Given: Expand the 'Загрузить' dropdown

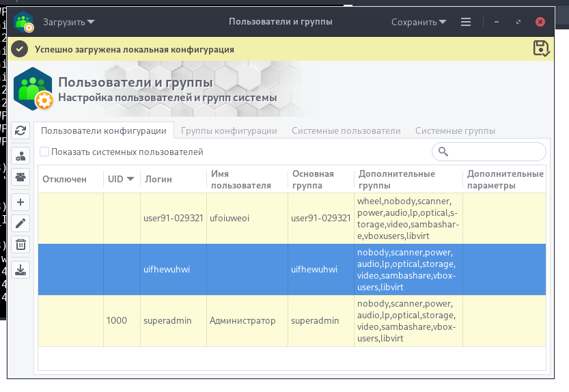Looking at the screenshot, I should point(69,22).
